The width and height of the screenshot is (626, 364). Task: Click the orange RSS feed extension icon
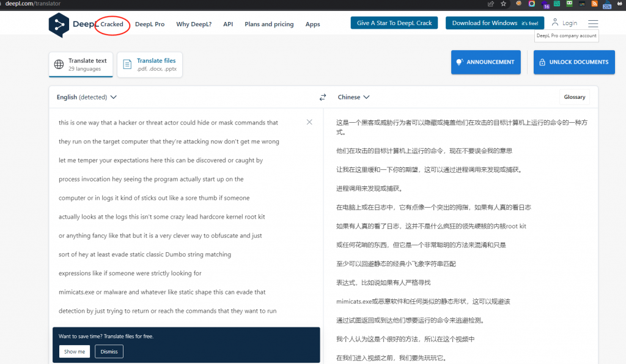[x=594, y=4]
